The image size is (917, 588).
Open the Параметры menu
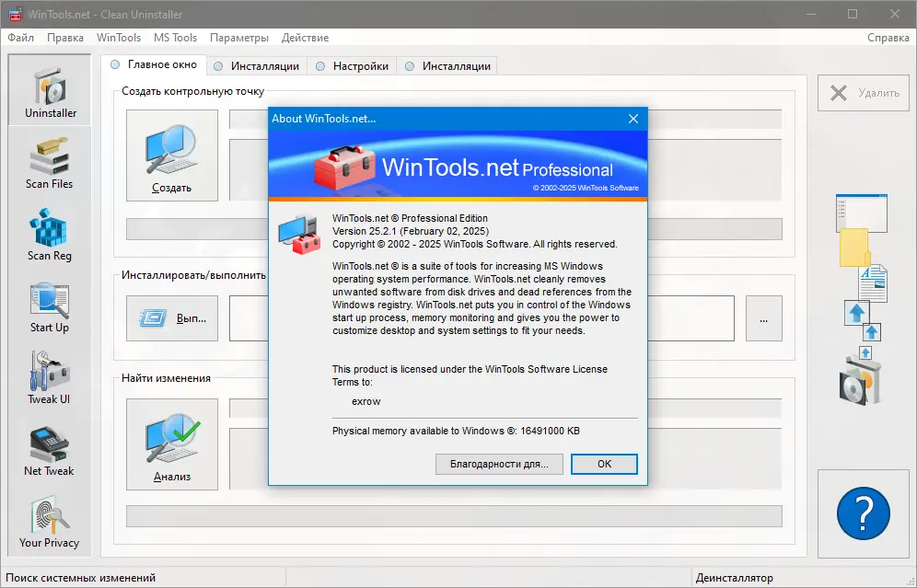tap(239, 38)
